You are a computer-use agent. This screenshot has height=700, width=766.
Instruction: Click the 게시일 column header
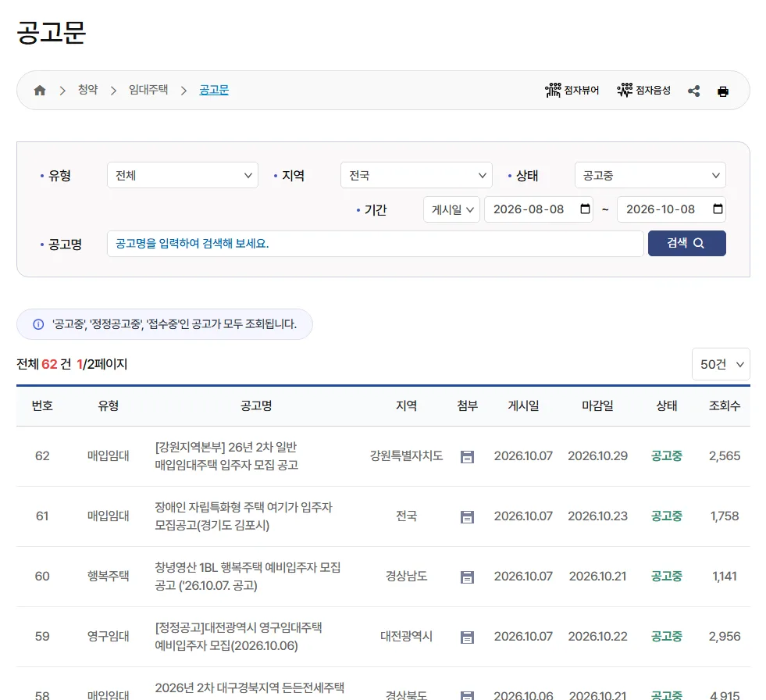523,405
